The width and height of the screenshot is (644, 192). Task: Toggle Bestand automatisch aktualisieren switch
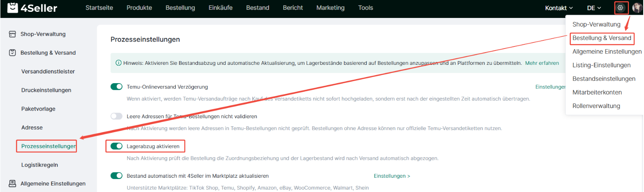click(116, 176)
